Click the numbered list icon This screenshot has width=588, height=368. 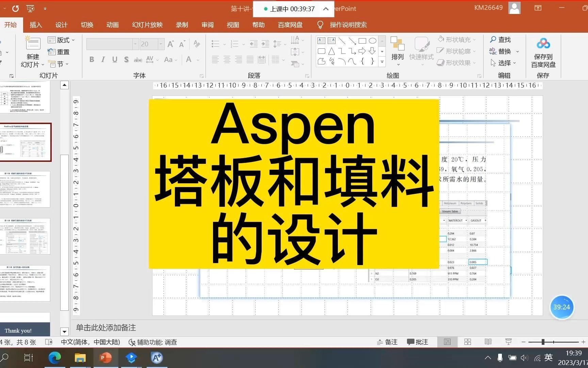coord(234,44)
